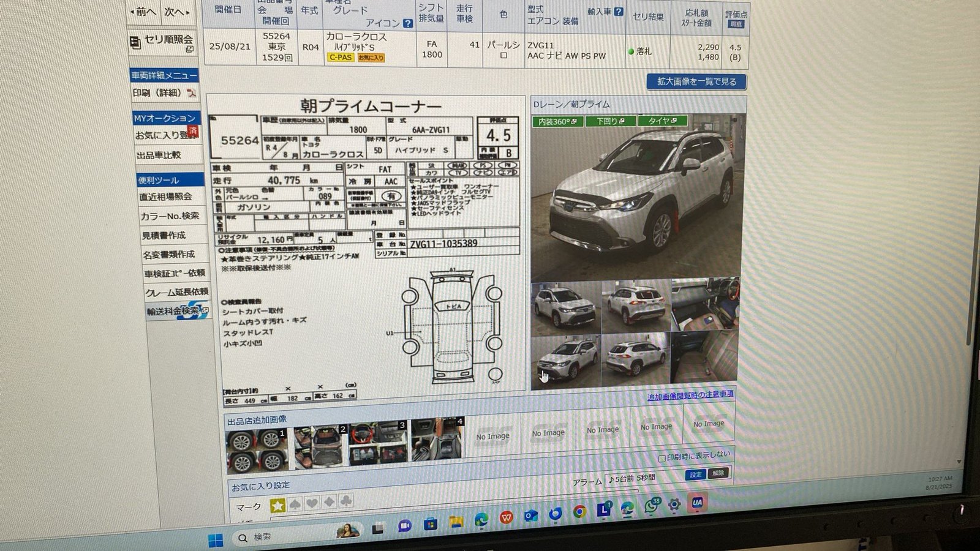Open File Explorer from taskbar

pos(456,522)
